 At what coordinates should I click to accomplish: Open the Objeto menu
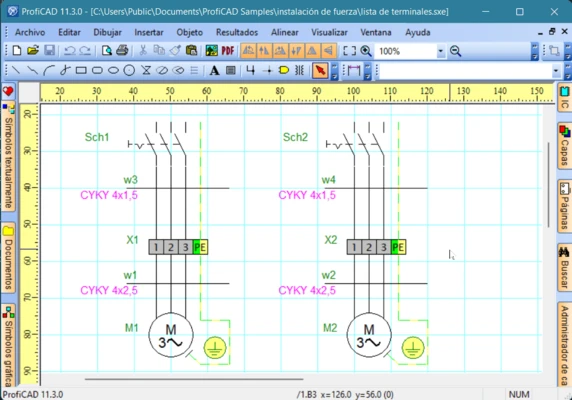click(x=189, y=32)
